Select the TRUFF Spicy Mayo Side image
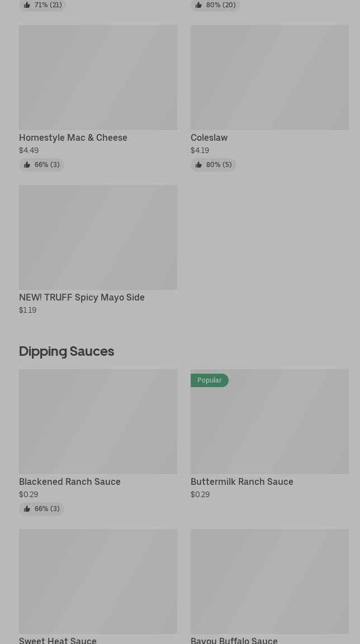This screenshot has height=644, width=360. [98, 237]
